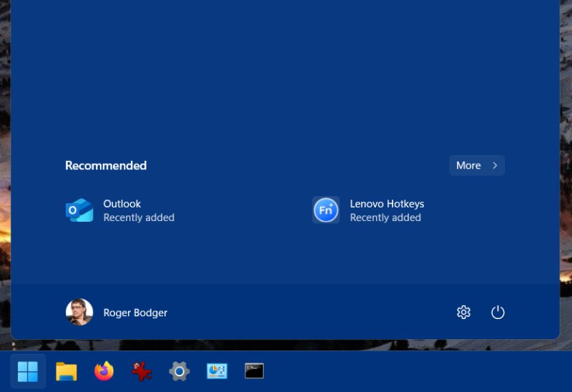Open account options via Roger Bodger's avatar
The height and width of the screenshot is (392, 572).
pos(79,313)
